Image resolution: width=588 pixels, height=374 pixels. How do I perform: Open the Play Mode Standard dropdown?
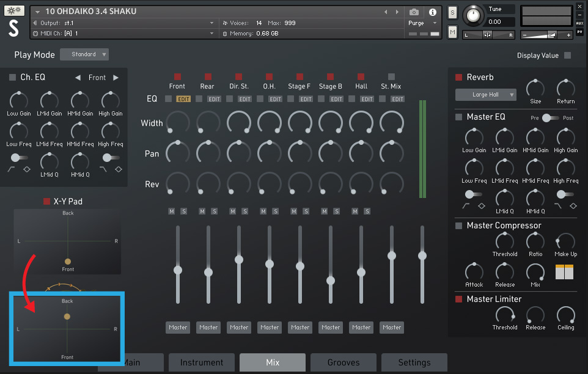point(84,54)
